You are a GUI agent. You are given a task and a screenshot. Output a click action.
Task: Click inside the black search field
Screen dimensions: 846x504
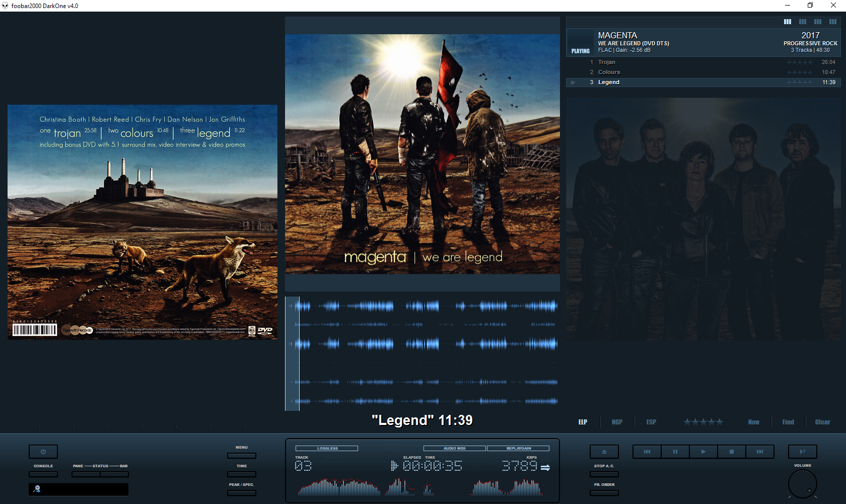tap(79, 489)
